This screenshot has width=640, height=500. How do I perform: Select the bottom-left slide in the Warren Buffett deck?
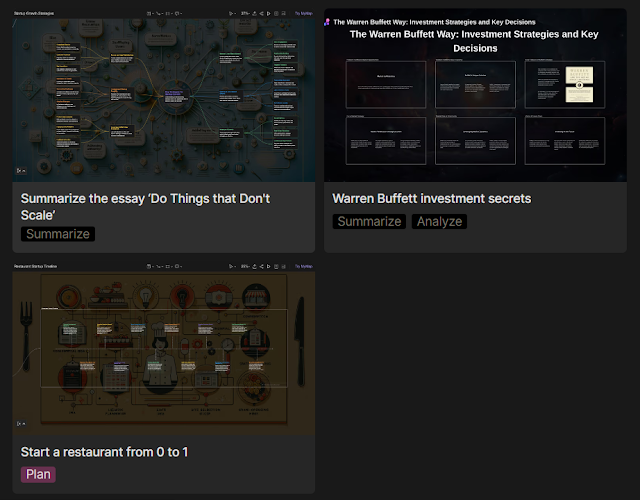pyautogui.click(x=386, y=141)
